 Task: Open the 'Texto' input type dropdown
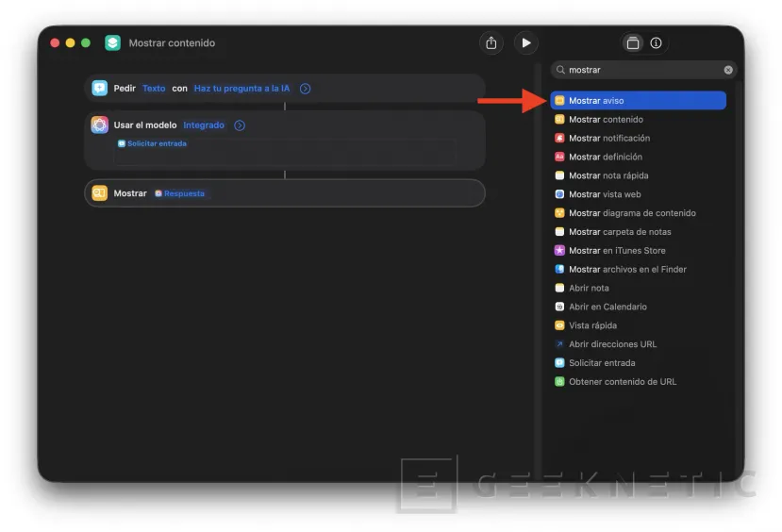[x=154, y=89]
